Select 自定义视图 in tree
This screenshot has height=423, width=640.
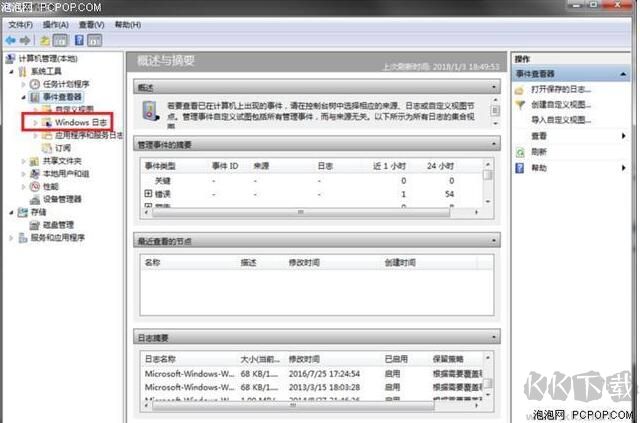coord(75,109)
